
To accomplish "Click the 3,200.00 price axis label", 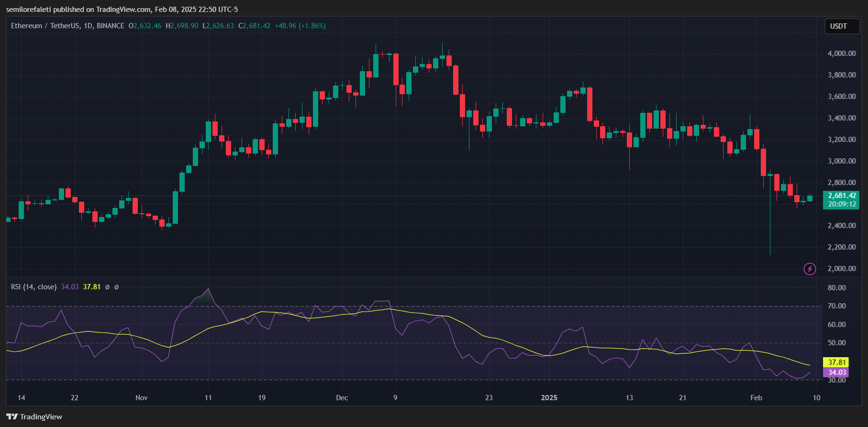I will [842, 140].
